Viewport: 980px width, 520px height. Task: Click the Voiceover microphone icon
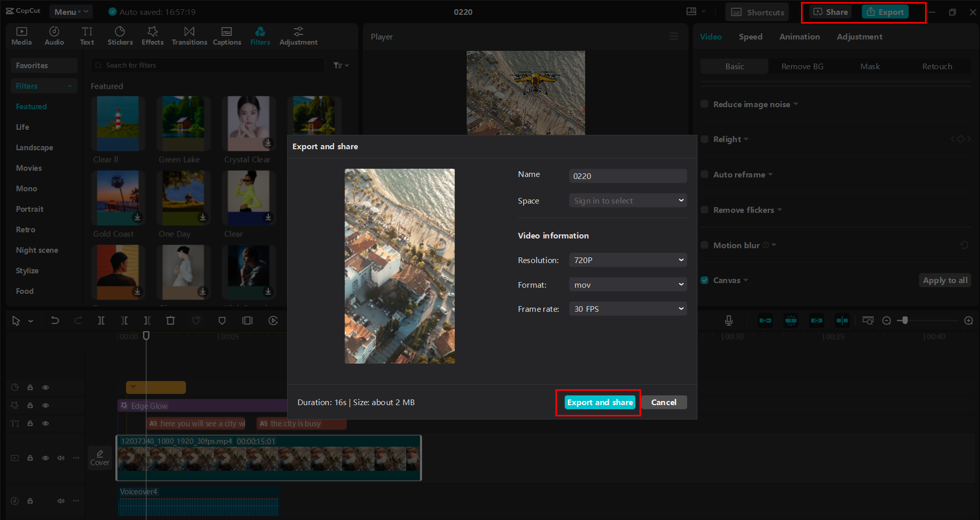(728, 320)
